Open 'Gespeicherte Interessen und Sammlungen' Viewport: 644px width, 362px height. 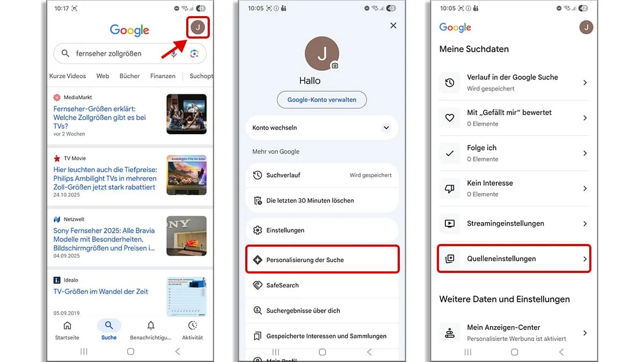322,336
